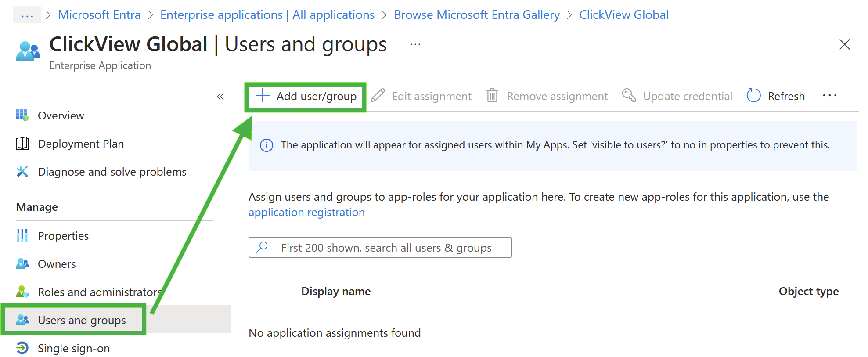Select Update credential in the toolbar
The width and height of the screenshot is (868, 357).
point(677,96)
